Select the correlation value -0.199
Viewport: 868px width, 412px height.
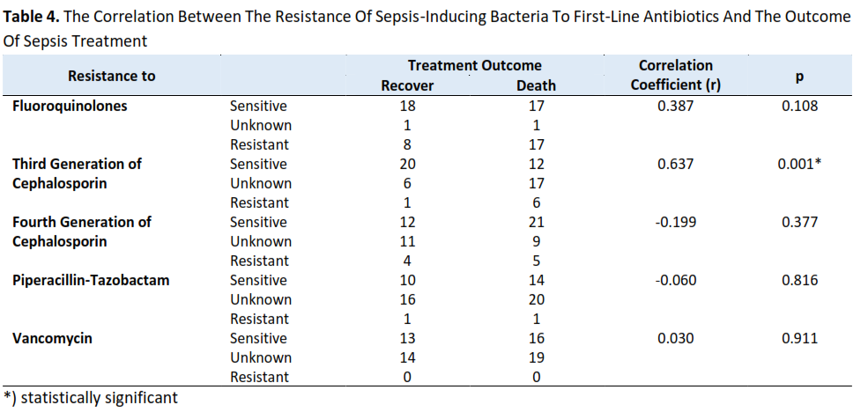click(676, 222)
